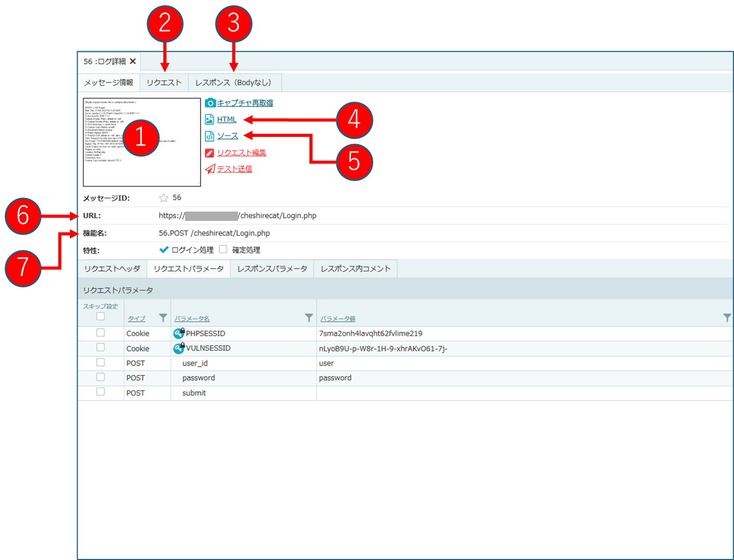Viewport: 734px width, 560px height.
Task: Click the key icon beside PHPSESSID
Action: pyautogui.click(x=179, y=333)
